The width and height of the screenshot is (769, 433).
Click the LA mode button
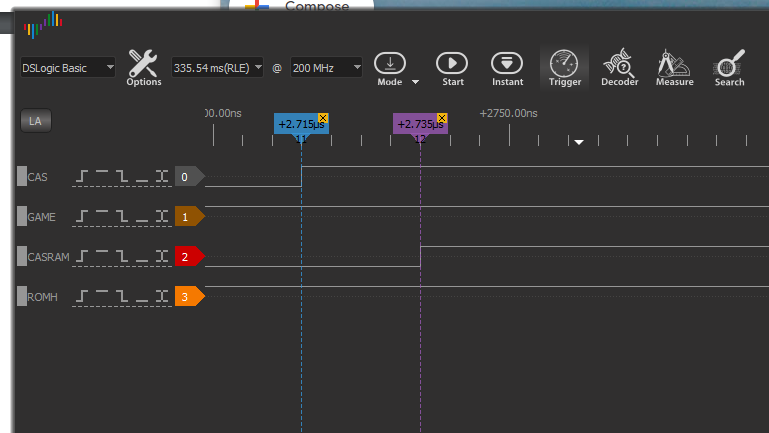point(35,121)
